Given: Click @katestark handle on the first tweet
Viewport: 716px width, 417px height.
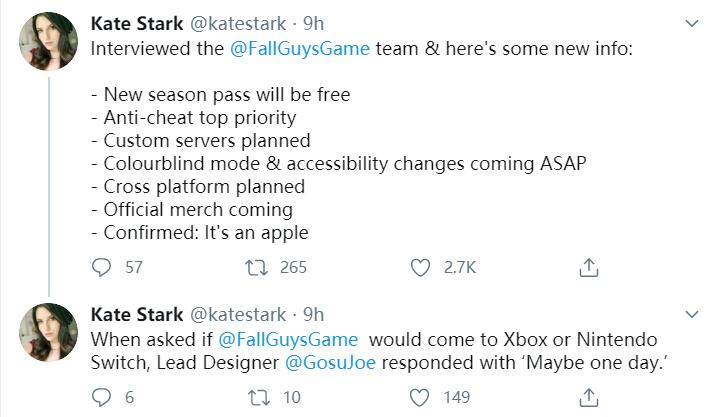Looking at the screenshot, I should [x=238, y=24].
